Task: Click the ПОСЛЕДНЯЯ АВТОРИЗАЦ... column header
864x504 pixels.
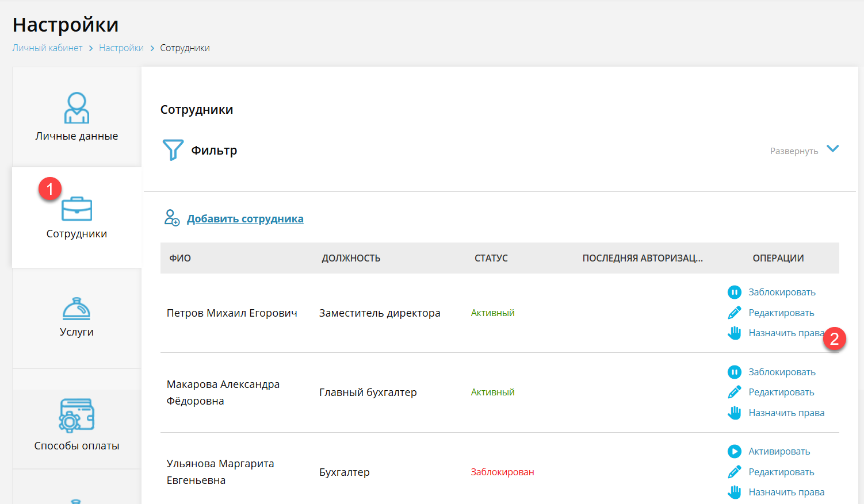Action: [x=643, y=258]
